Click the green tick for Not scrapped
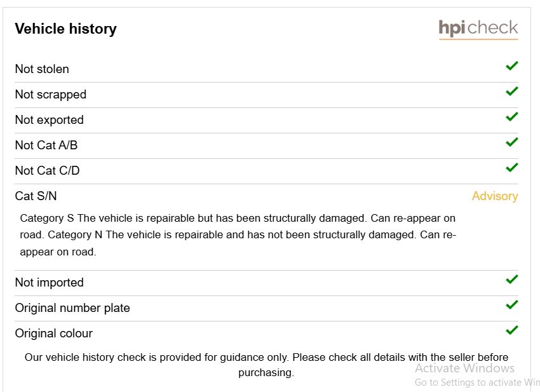This screenshot has width=540, height=392. click(512, 91)
